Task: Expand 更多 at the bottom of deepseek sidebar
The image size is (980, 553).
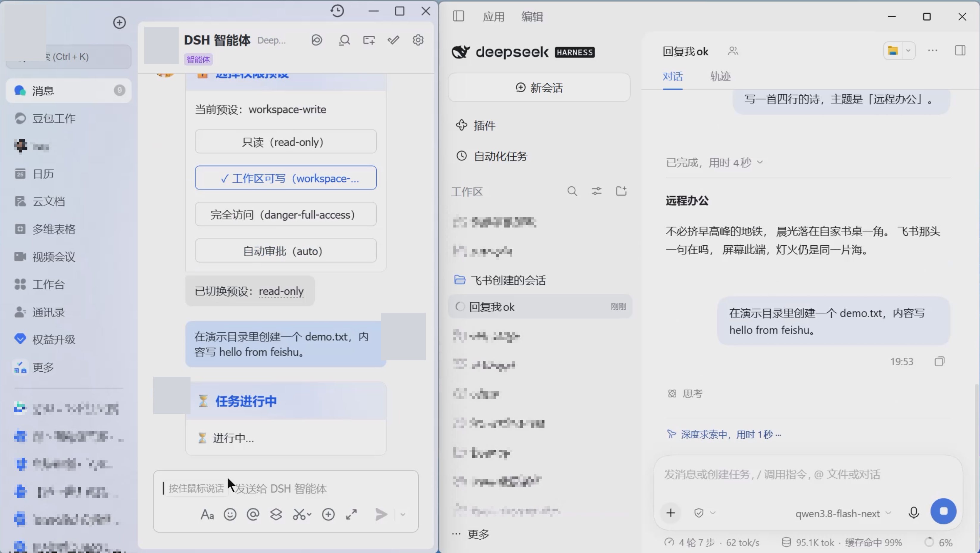Action: click(471, 534)
